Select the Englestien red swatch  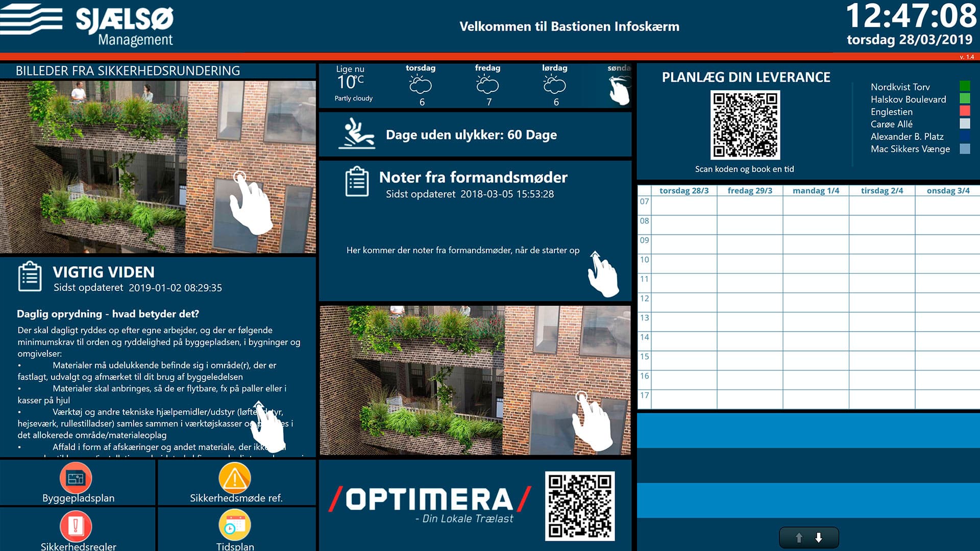point(965,111)
